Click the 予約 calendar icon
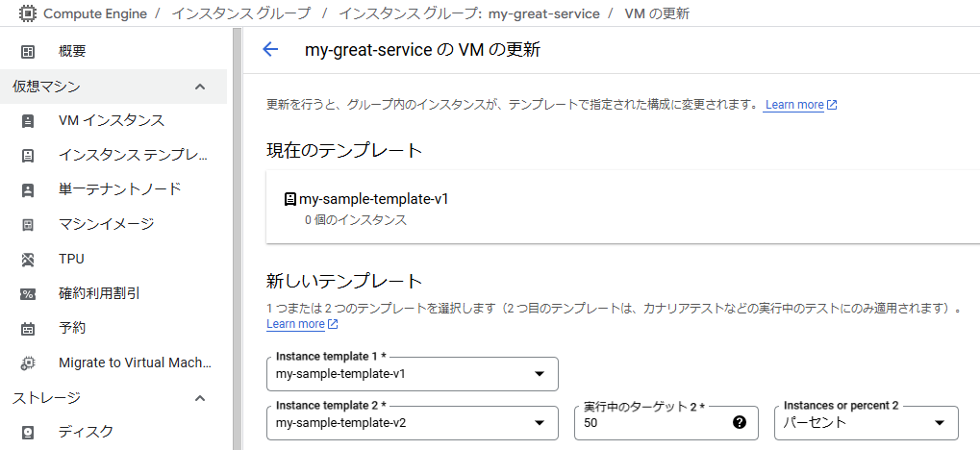The width and height of the screenshot is (980, 450). pyautogui.click(x=28, y=329)
